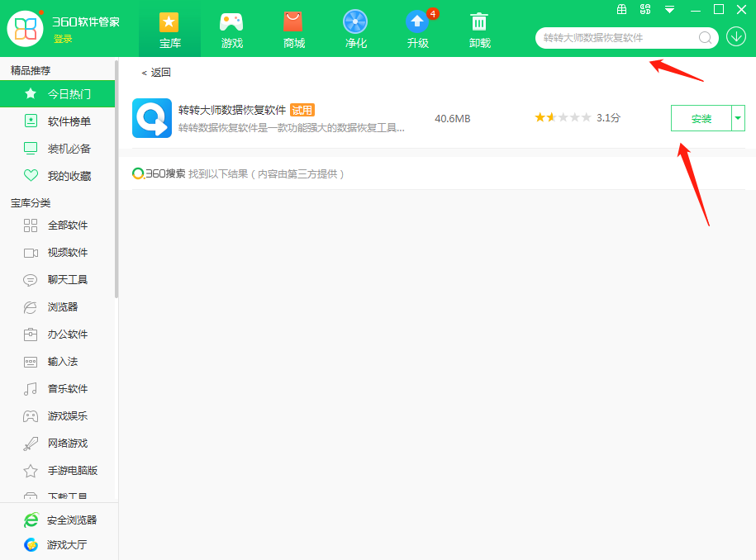Viewport: 756px width, 560px height.
Task: Click the 3.1分 star rating
Action: point(578,117)
